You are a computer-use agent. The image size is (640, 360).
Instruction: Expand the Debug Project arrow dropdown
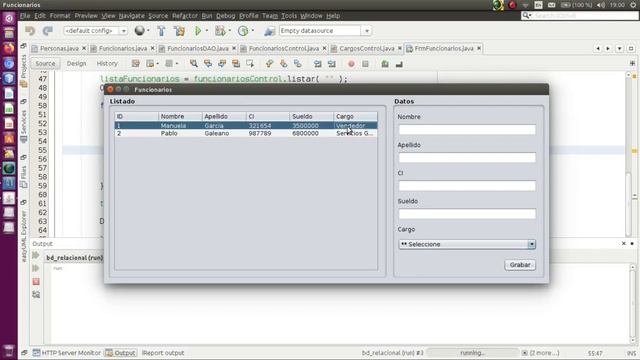tap(230, 31)
